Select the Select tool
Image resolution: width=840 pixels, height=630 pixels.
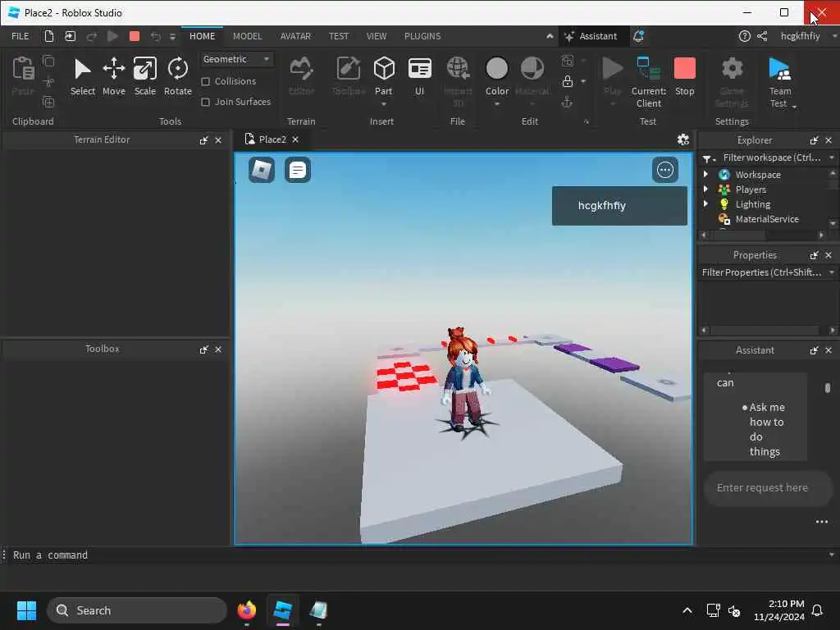click(83, 76)
